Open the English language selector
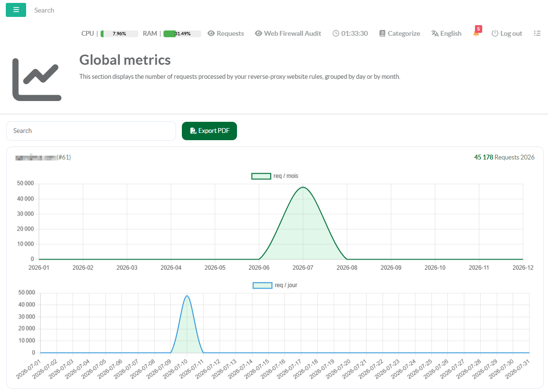This screenshot has width=548, height=392. pyautogui.click(x=446, y=33)
